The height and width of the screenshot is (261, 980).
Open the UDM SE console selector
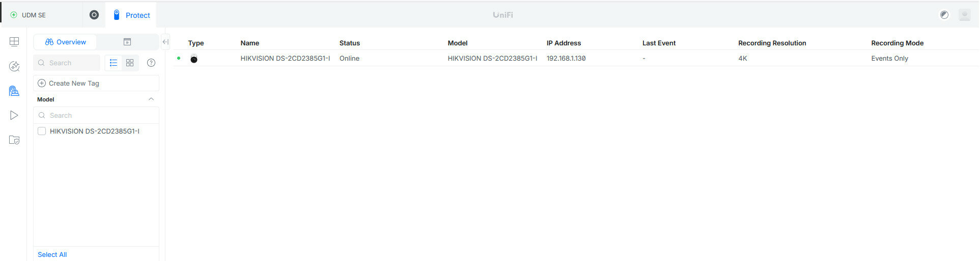pyautogui.click(x=34, y=15)
